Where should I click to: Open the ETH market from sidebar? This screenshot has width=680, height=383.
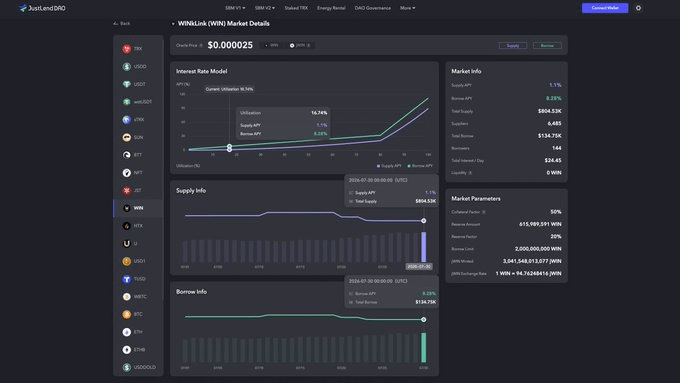138,332
